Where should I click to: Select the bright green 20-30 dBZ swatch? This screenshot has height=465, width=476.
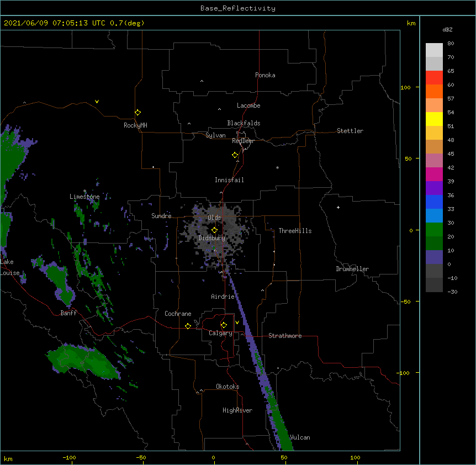click(x=434, y=230)
